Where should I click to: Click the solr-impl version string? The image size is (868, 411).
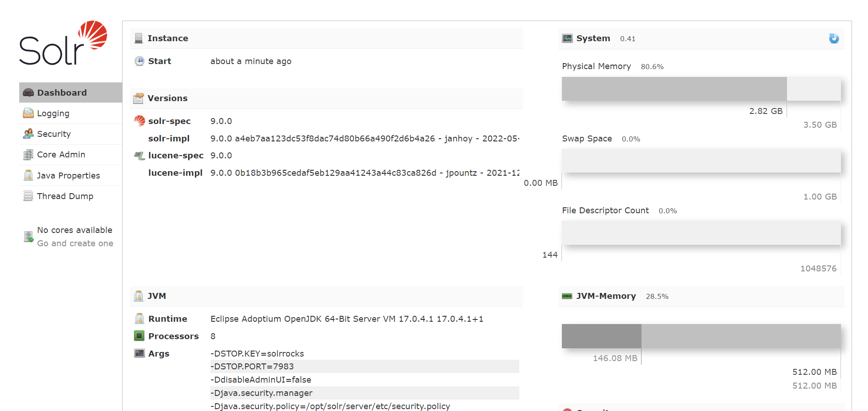(x=365, y=138)
